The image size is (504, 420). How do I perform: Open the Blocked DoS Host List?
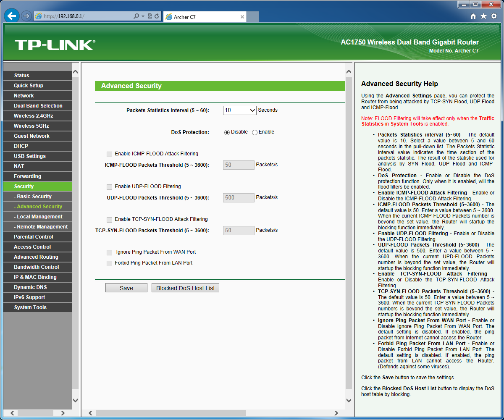pyautogui.click(x=185, y=288)
